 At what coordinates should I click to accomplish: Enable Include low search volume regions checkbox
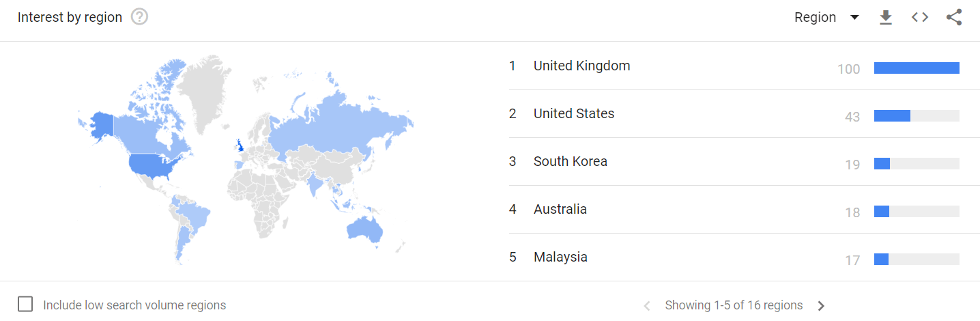[25, 305]
